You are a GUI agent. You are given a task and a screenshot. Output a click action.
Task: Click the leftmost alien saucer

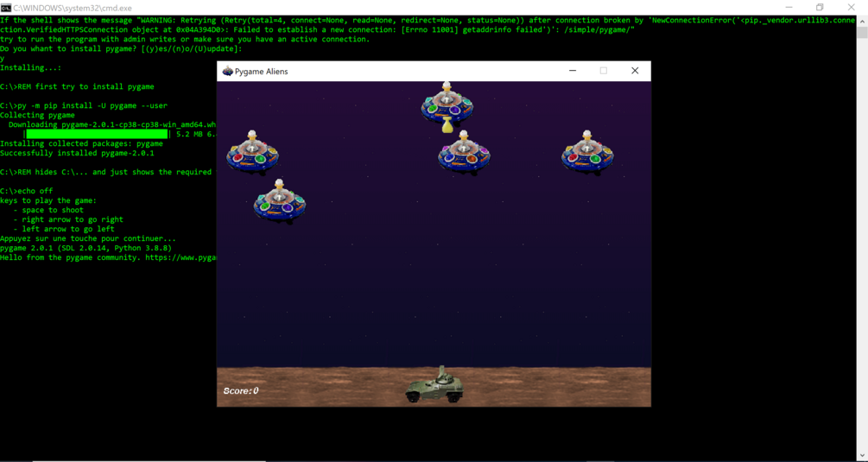(x=252, y=152)
